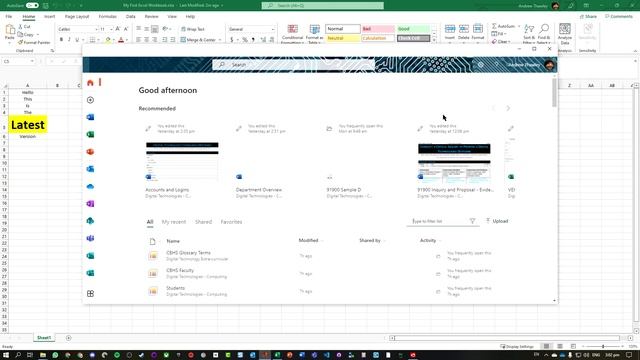Screen dimensions: 640x360
Task: Open the Accounts and Logins document thumbnail
Action: click(x=182, y=161)
